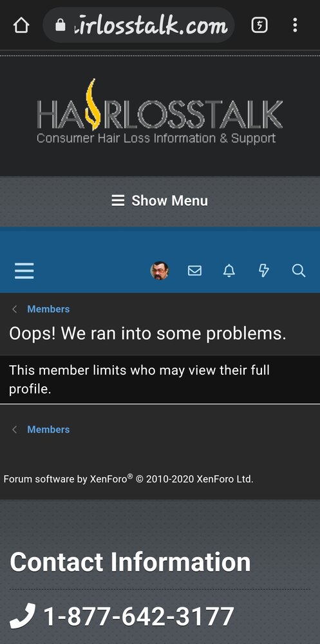This screenshot has height=644, width=320.
Task: Tap the hairlosstalk.com address bar
Action: [139, 26]
